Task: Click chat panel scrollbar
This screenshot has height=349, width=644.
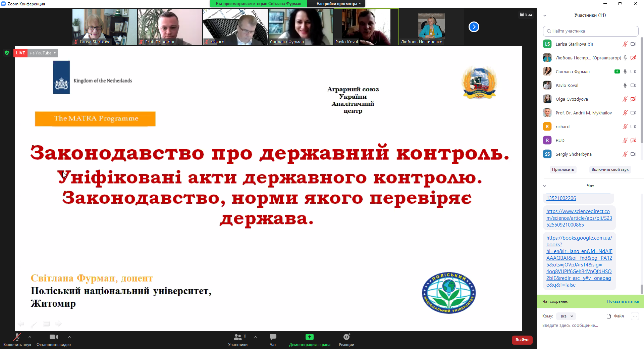Action: point(642,289)
